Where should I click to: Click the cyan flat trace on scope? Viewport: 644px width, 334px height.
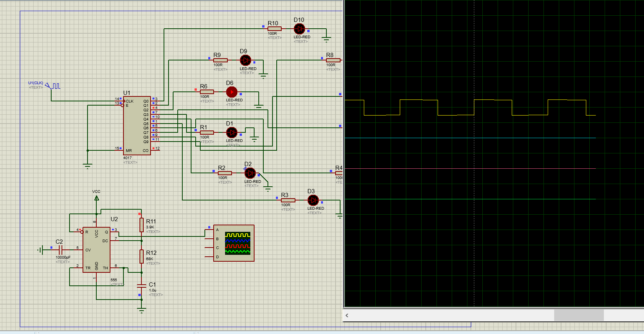[x=470, y=138]
